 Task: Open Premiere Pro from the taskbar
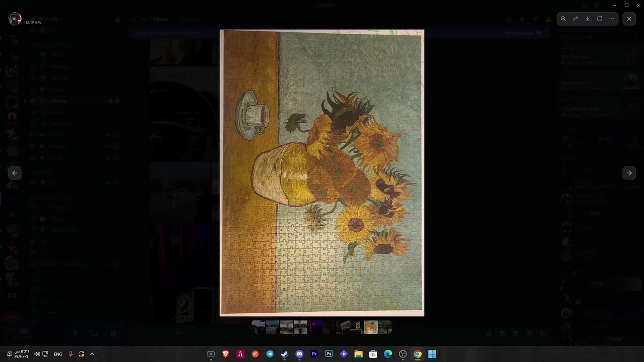(314, 354)
